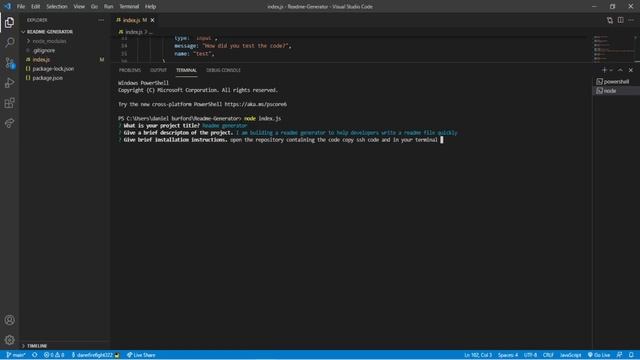Image resolution: width=640 pixels, height=360 pixels.
Task: Open the Terminal menu
Action: pos(129,7)
